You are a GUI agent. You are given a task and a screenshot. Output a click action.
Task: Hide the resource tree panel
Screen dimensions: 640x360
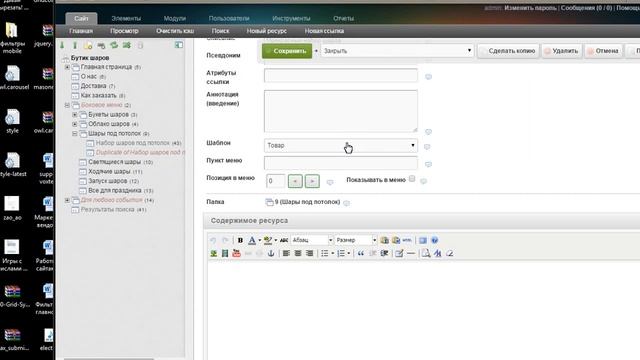tap(179, 45)
